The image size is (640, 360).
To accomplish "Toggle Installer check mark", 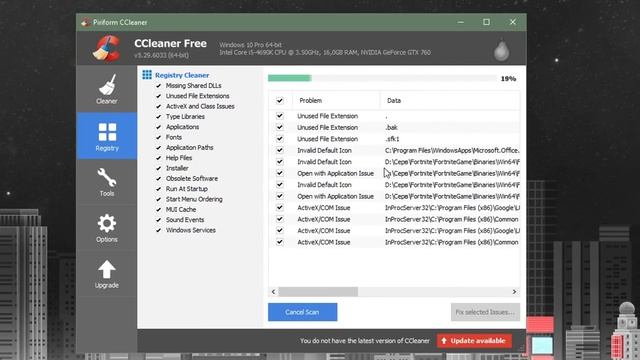I will (158, 168).
